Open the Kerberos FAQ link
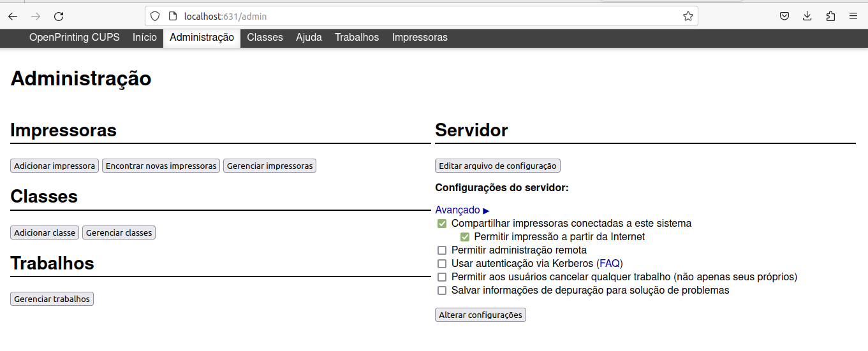This screenshot has height=351, width=868. (x=610, y=263)
